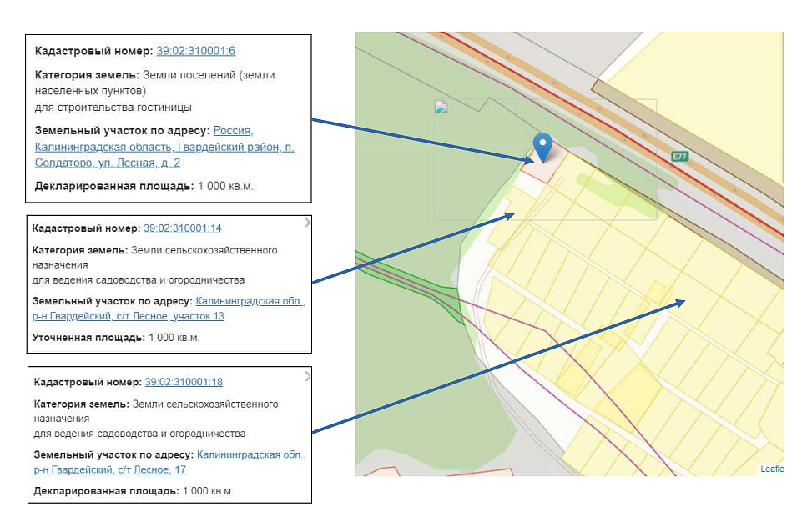The height and width of the screenshot is (522, 812).
Task: Click the broken image icon on map
Action: pos(441,107)
